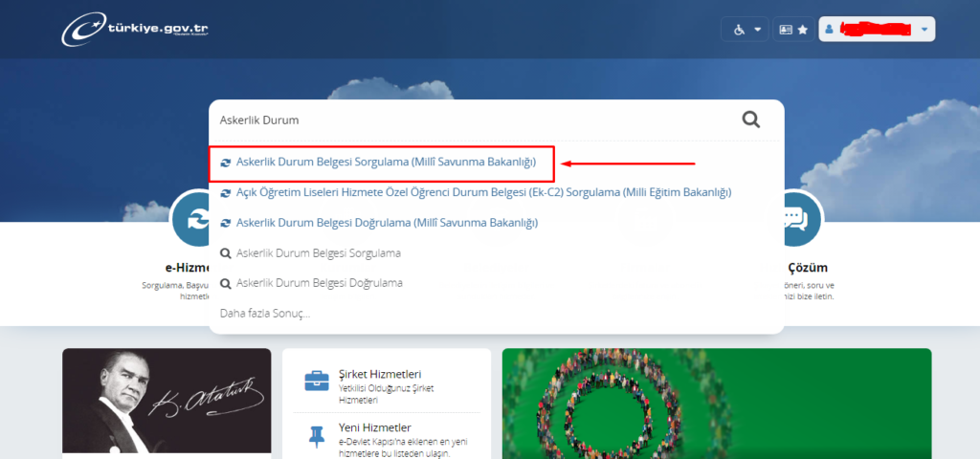The width and height of the screenshot is (980, 459).
Task: Open Yeni Hizmetler link
Action: tap(375, 427)
